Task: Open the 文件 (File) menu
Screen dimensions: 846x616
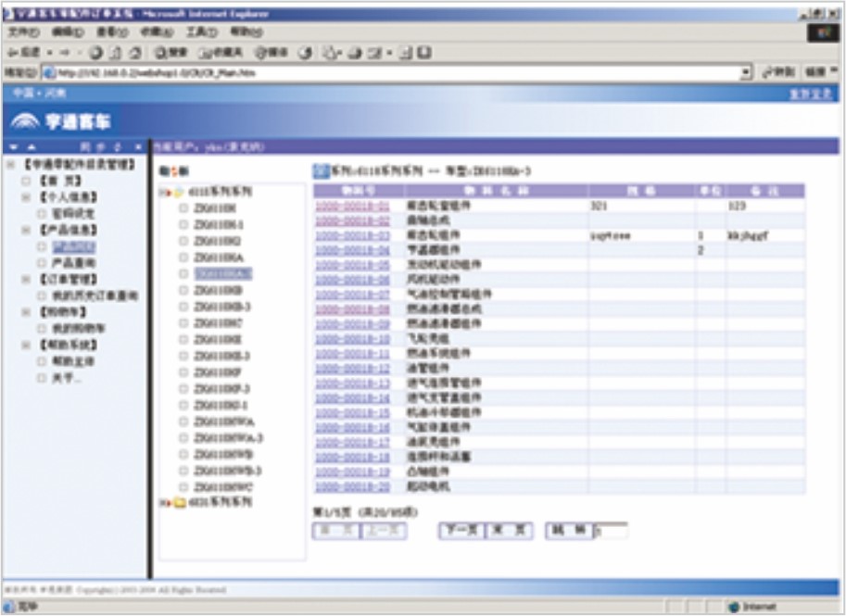Action: [20, 31]
